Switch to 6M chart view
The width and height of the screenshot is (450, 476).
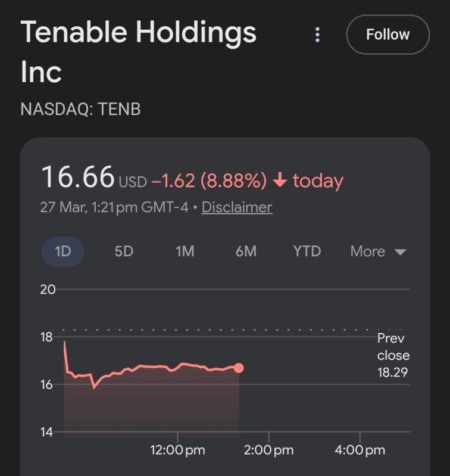point(246,251)
